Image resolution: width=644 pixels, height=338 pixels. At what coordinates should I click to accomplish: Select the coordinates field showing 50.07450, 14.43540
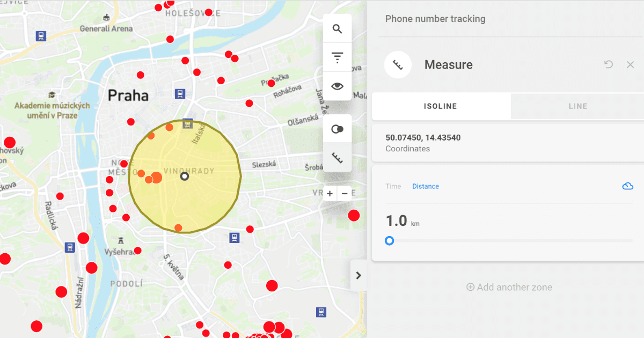[x=423, y=137]
